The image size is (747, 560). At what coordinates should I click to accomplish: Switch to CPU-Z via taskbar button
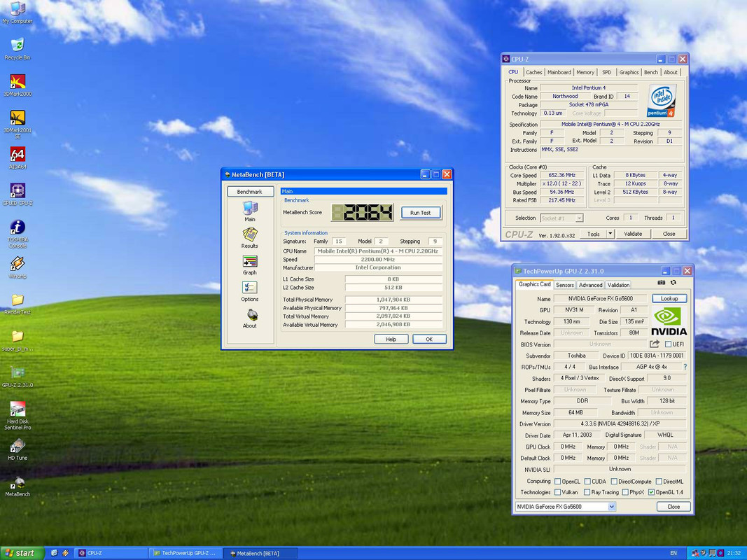click(x=110, y=553)
